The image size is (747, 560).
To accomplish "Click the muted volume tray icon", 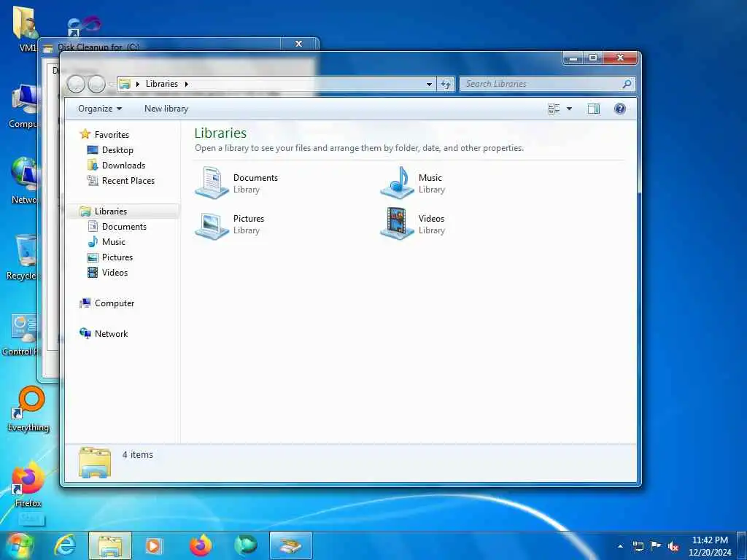I will coord(673,547).
